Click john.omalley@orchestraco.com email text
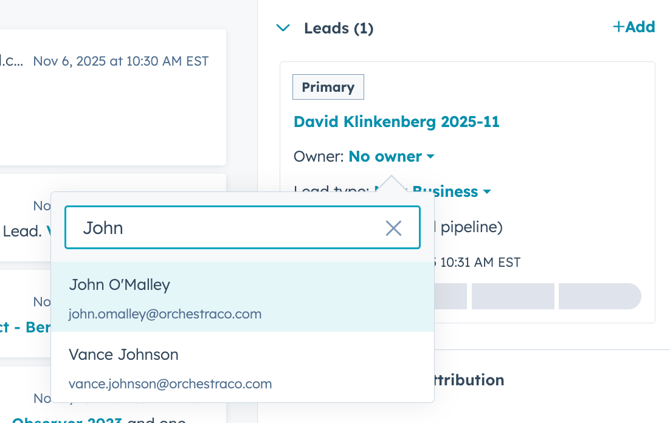Image resolution: width=670 pixels, height=423 pixels. [x=165, y=314]
